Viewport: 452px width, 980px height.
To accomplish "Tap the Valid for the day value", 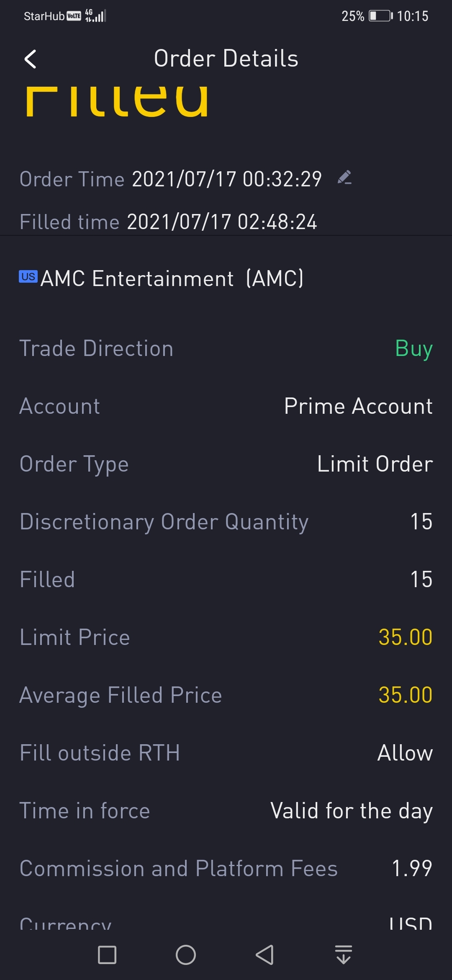I will (351, 811).
